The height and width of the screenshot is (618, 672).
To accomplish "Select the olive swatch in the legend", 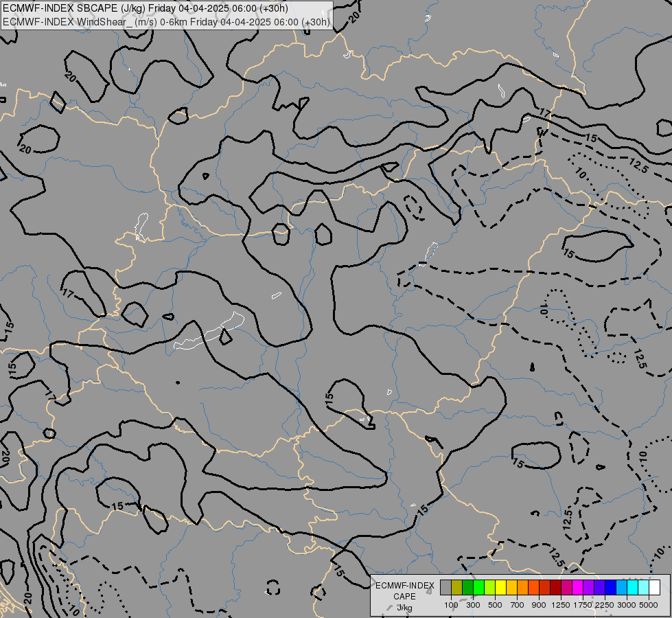I will [x=456, y=587].
